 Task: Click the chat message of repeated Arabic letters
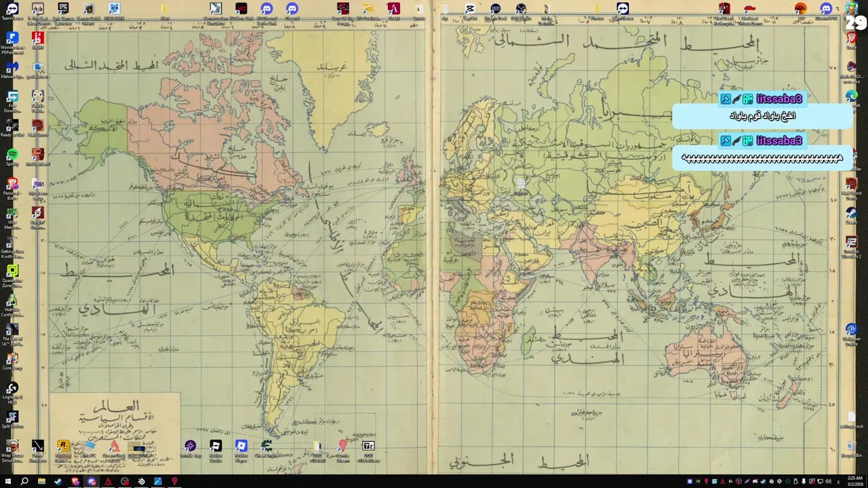pyautogui.click(x=762, y=159)
